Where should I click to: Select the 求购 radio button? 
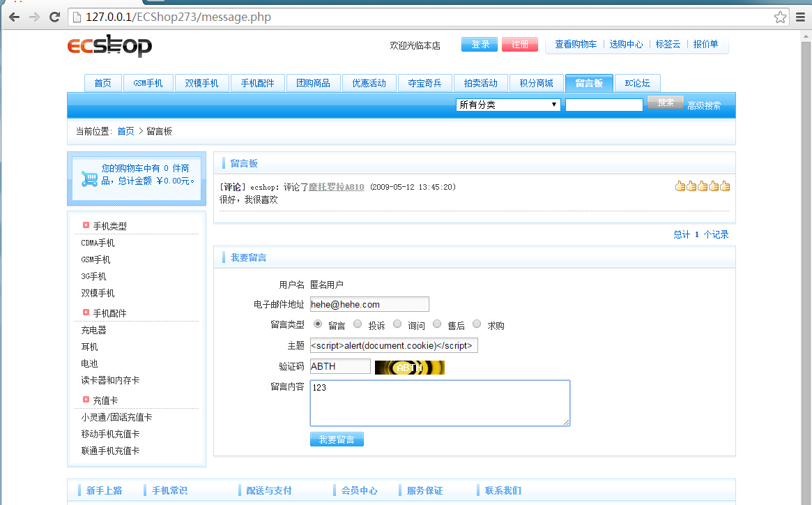click(477, 324)
